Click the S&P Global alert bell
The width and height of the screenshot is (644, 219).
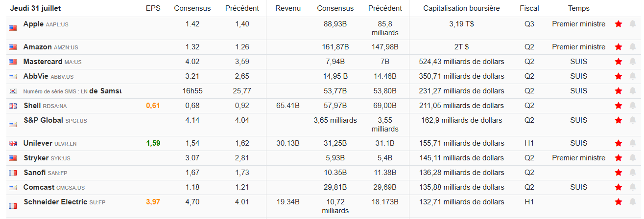click(x=633, y=120)
